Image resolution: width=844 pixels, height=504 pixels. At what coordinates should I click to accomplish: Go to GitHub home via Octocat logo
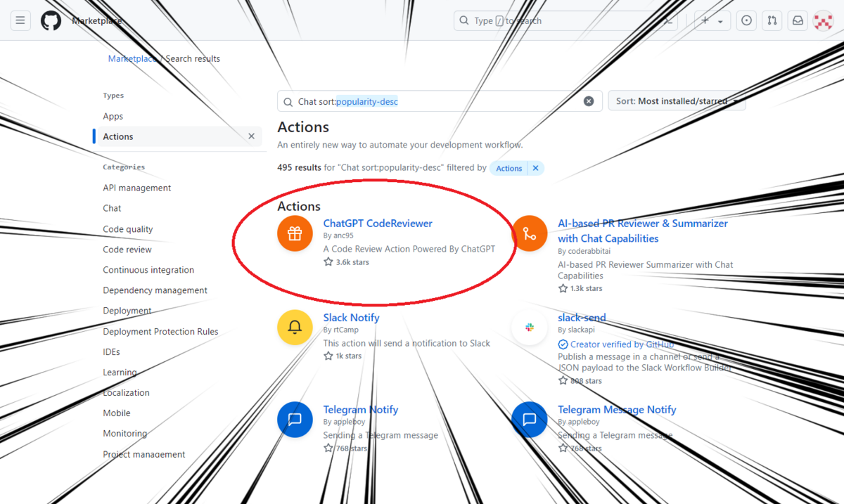[x=51, y=21]
